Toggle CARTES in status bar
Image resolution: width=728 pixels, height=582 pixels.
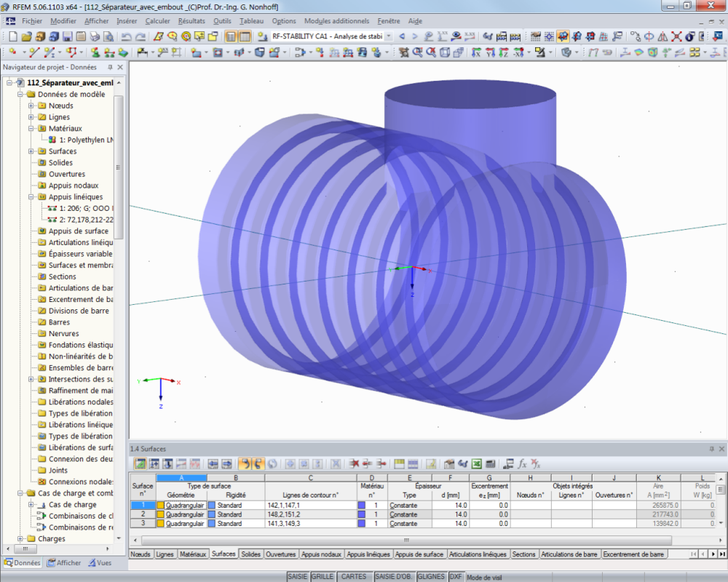pyautogui.click(x=354, y=576)
